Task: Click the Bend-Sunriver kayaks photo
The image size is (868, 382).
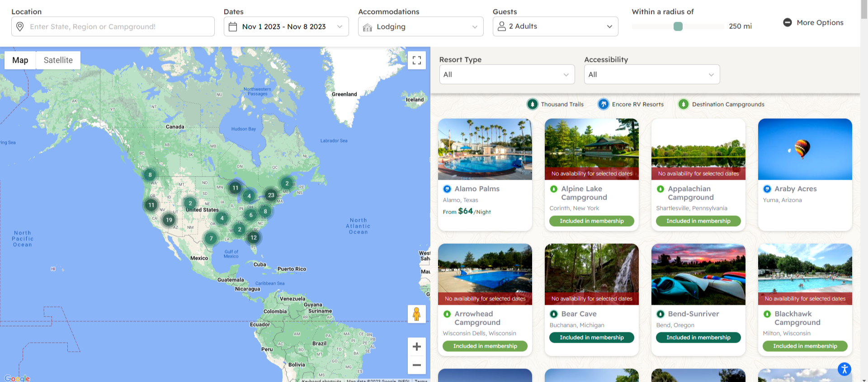Action: point(698,274)
